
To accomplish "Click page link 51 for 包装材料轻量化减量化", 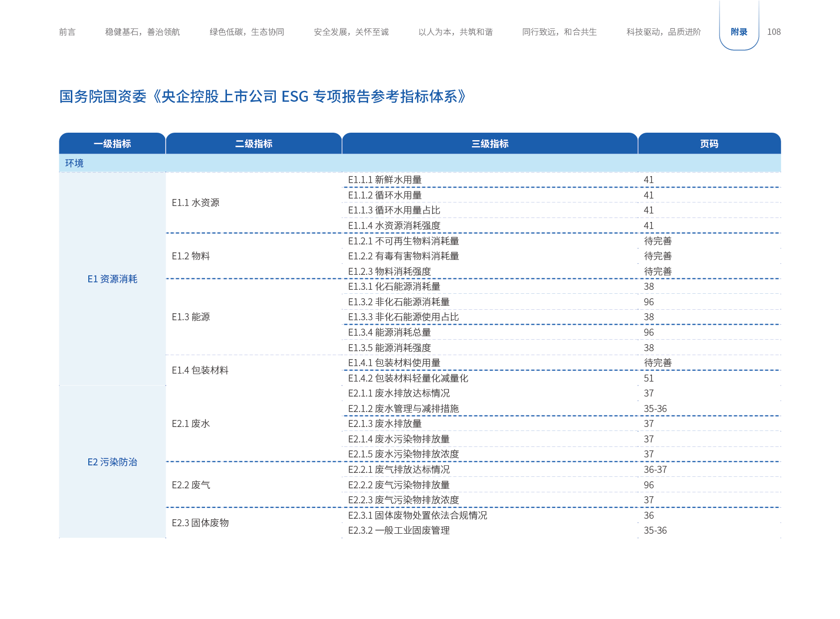I will point(648,378).
